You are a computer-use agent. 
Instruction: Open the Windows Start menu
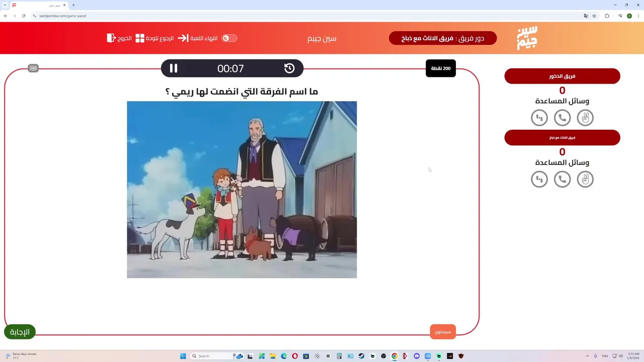click(x=183, y=356)
